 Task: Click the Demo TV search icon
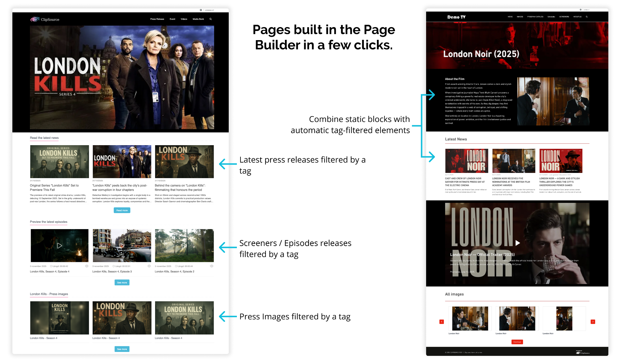(587, 17)
